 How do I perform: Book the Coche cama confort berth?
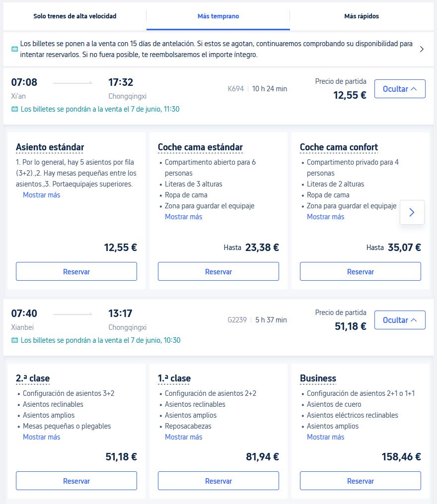pyautogui.click(x=361, y=271)
